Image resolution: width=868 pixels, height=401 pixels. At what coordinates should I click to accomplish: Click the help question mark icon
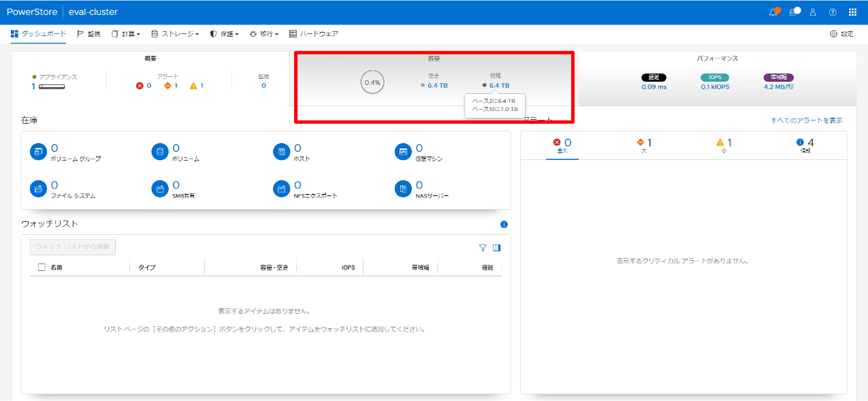click(833, 12)
